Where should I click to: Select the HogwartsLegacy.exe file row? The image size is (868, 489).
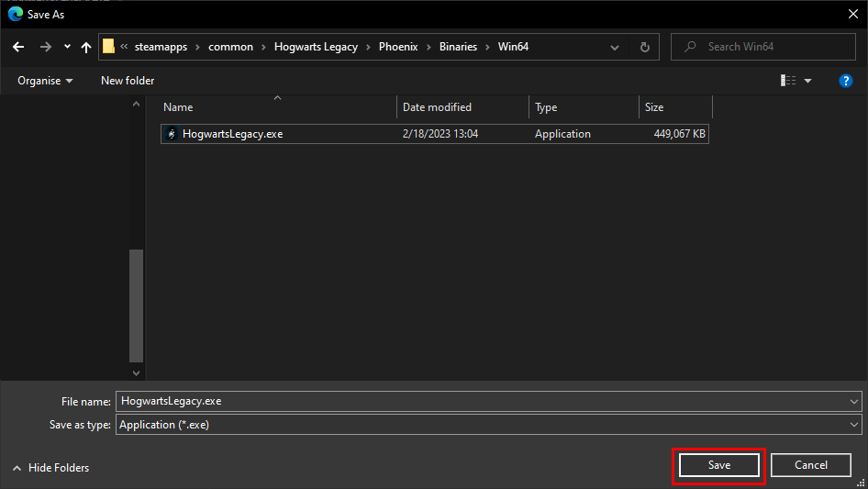(435, 134)
